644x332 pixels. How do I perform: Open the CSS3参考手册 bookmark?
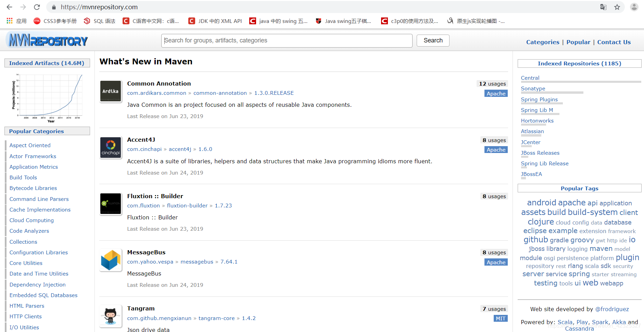pyautogui.click(x=55, y=21)
